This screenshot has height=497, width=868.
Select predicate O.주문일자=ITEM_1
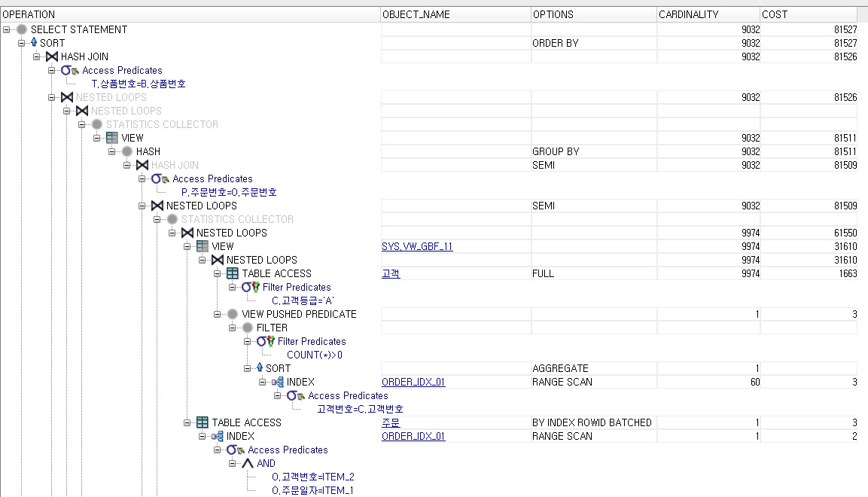tap(312, 490)
